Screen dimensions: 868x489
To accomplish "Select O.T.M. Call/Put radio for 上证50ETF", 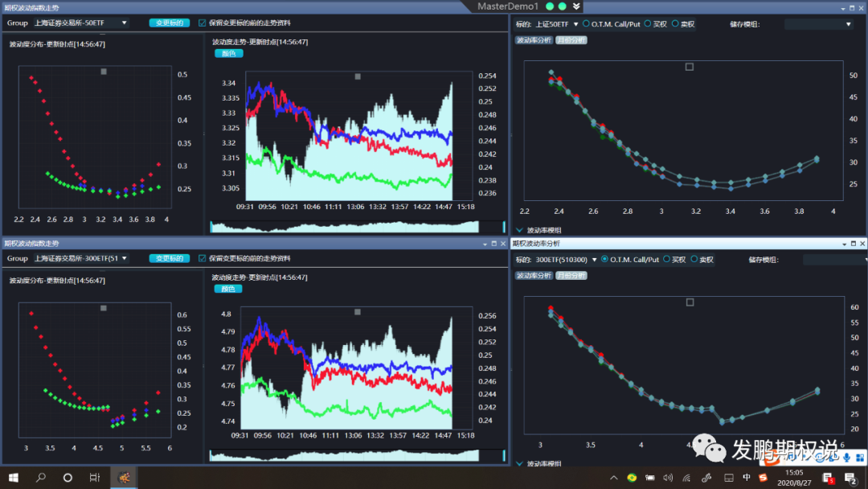I will tap(586, 24).
